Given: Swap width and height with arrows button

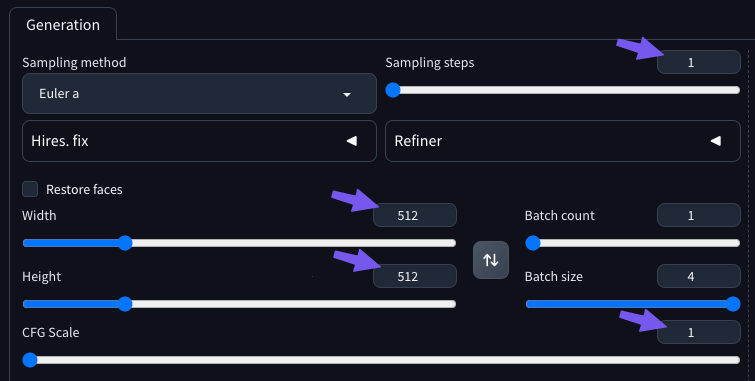Looking at the screenshot, I should click(491, 260).
